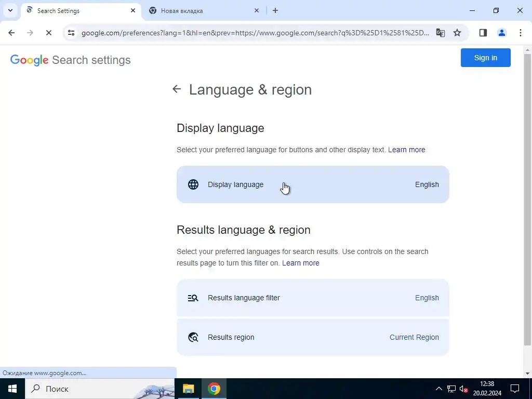The width and height of the screenshot is (532, 399).
Task: Click Learn more under Display language
Action: click(x=406, y=150)
